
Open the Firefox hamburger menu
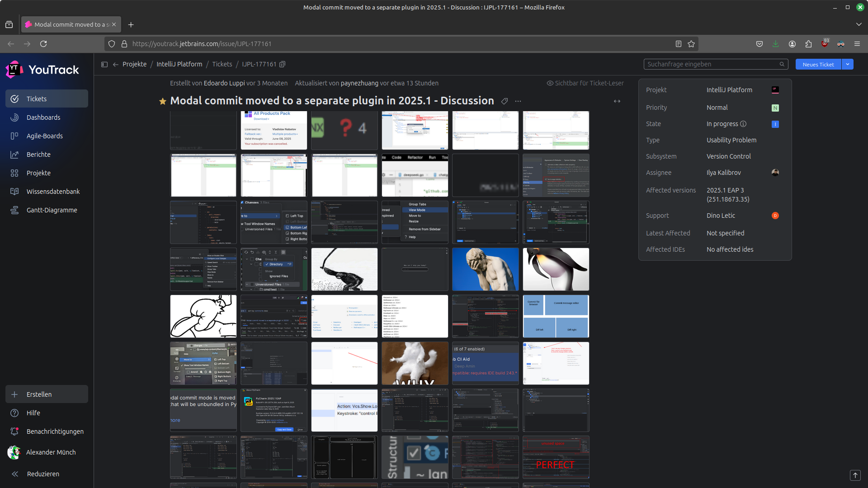click(x=857, y=44)
